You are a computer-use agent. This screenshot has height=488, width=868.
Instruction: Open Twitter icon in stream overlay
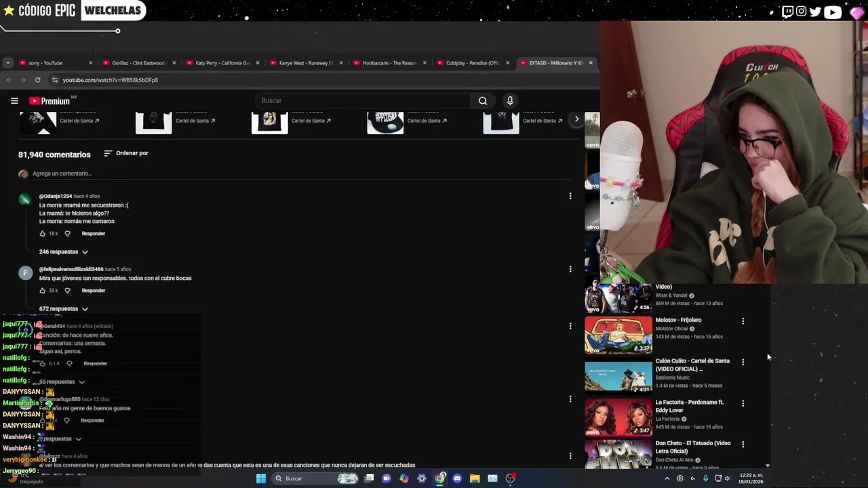point(815,11)
